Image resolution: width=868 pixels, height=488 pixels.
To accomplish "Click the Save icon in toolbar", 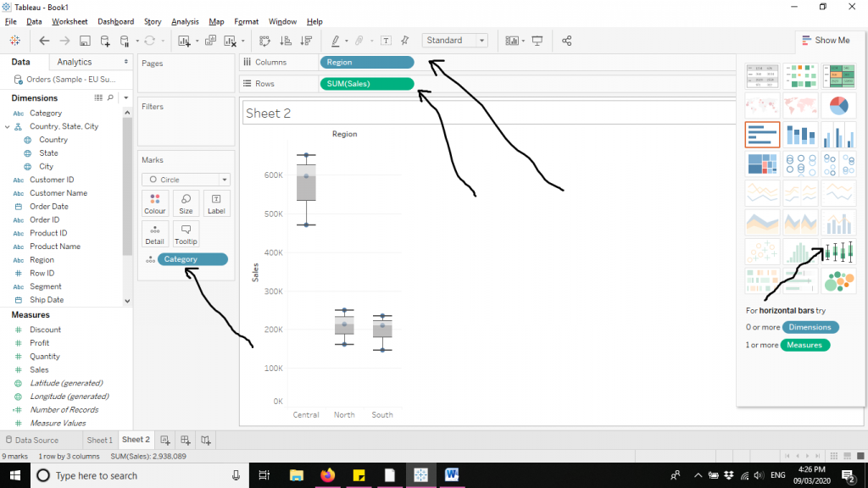I will click(85, 41).
